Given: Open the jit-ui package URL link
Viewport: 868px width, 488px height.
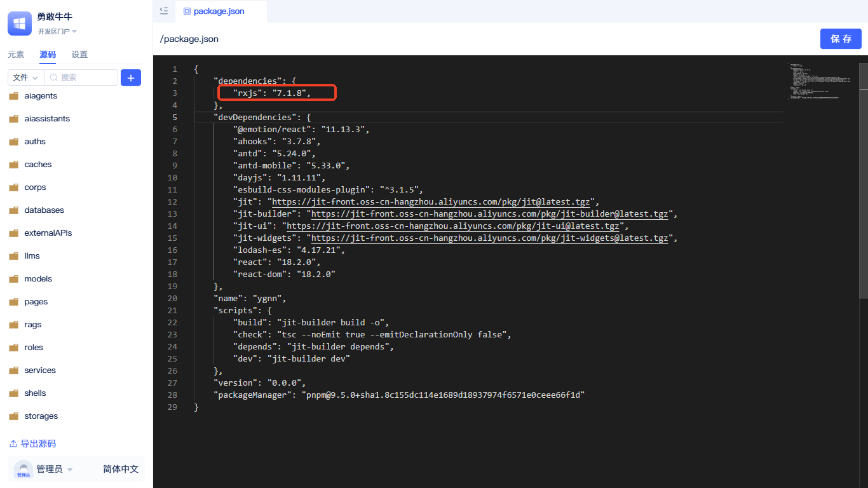Looking at the screenshot, I should [453, 226].
